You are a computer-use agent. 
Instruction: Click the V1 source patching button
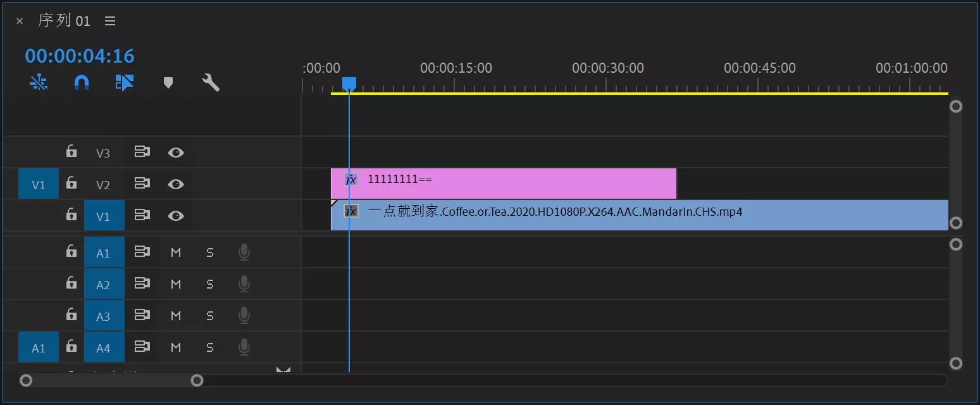tap(39, 184)
